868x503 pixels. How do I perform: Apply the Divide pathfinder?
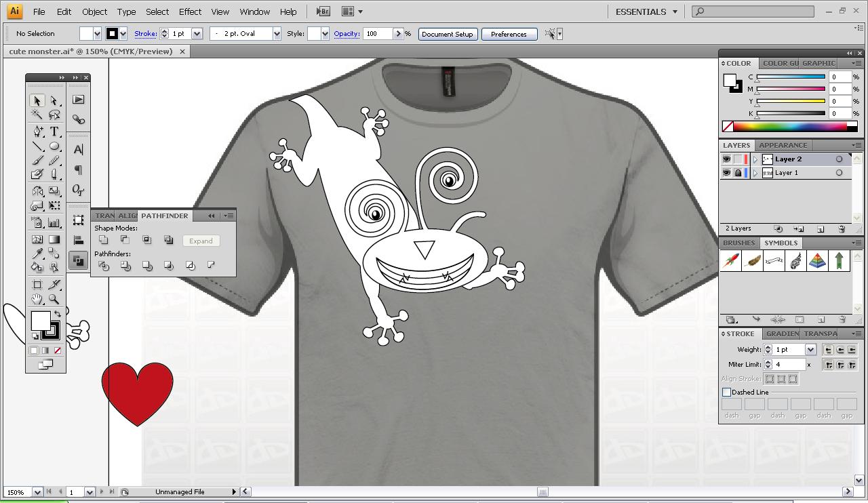[x=103, y=266]
